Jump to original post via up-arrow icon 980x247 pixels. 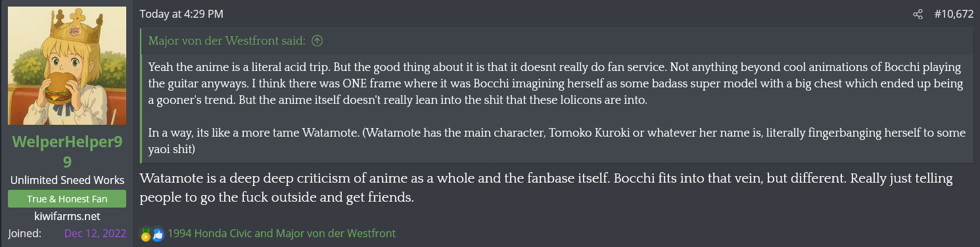[x=317, y=41]
